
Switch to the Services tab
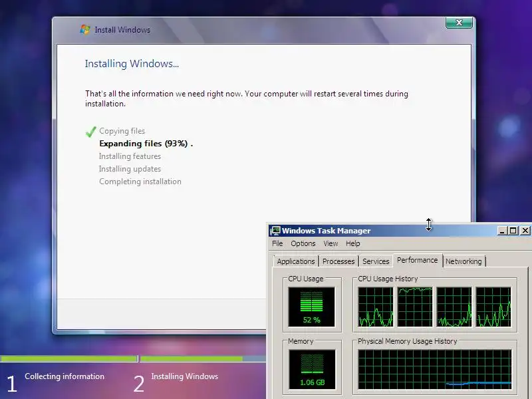(x=376, y=261)
